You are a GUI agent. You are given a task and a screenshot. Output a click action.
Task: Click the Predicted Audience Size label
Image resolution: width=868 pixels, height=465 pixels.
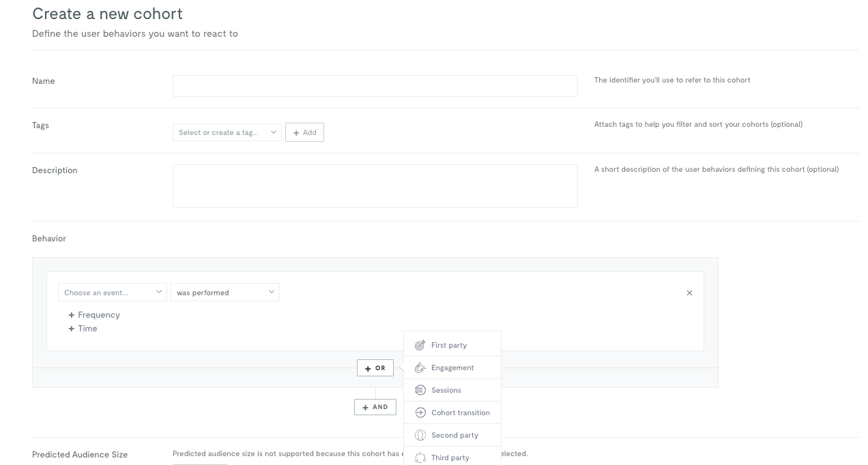pyautogui.click(x=80, y=455)
